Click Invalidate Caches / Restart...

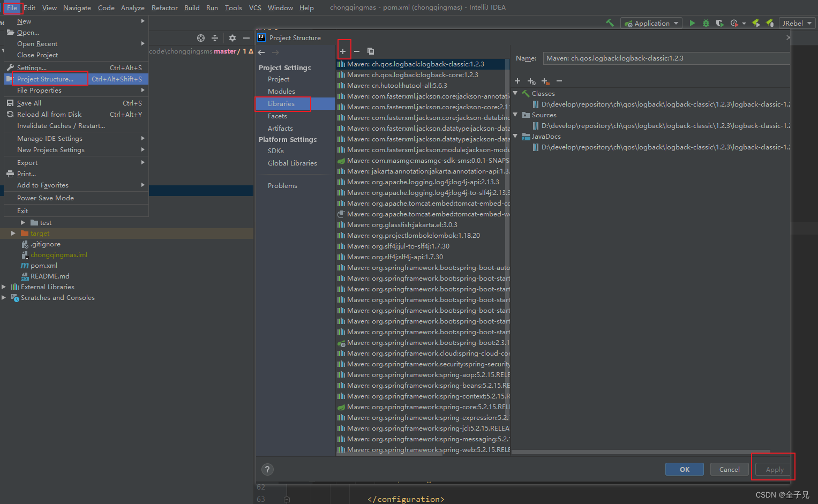coord(76,126)
